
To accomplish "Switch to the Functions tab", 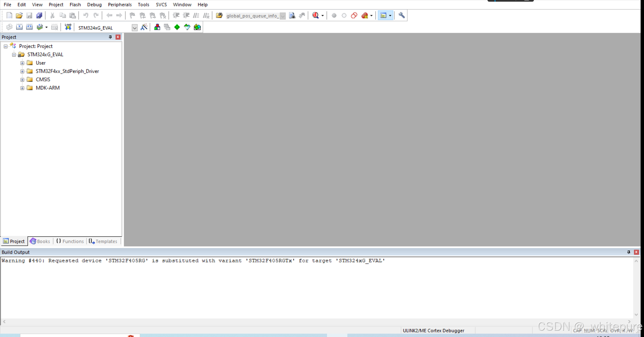I will pyautogui.click(x=70, y=241).
